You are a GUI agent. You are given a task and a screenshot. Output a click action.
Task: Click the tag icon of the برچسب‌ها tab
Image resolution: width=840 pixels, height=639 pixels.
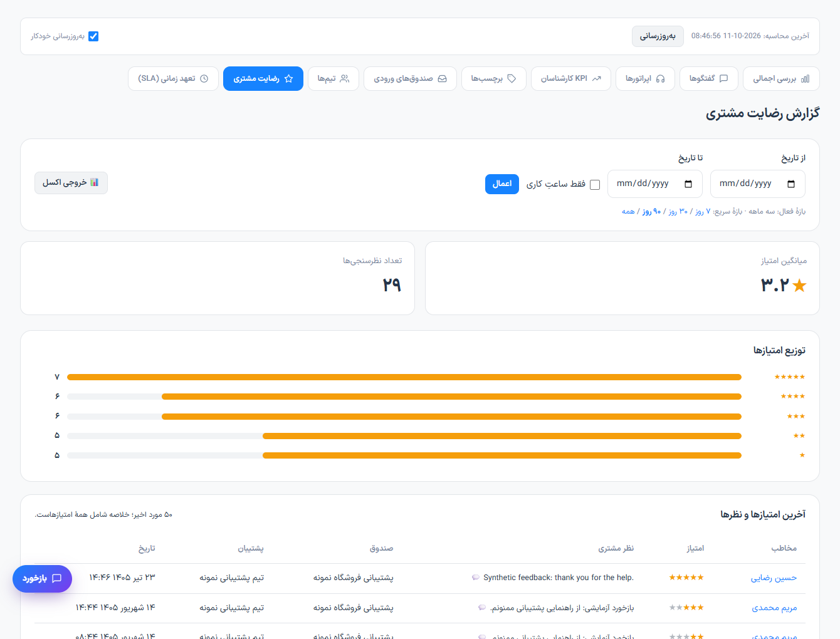512,79
